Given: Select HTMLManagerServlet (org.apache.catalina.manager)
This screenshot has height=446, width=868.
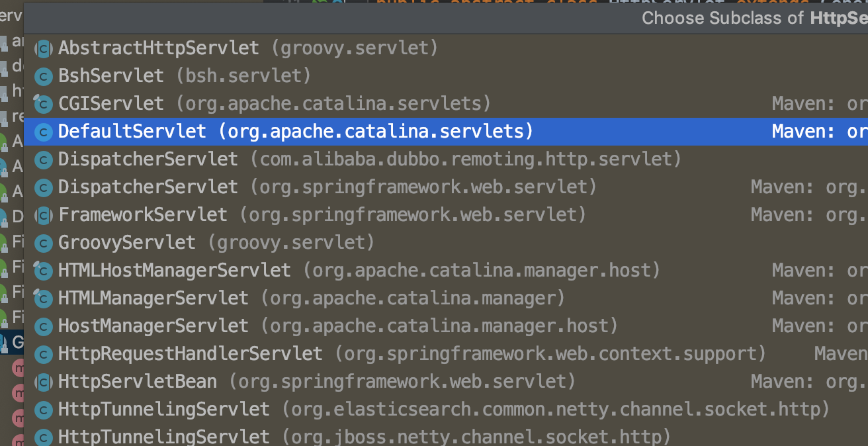Looking at the screenshot, I should point(446,298).
